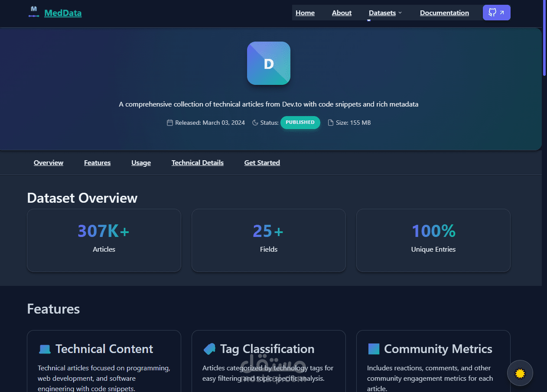Jump to the Usage section
Screen dimensions: 547x392
pos(141,163)
